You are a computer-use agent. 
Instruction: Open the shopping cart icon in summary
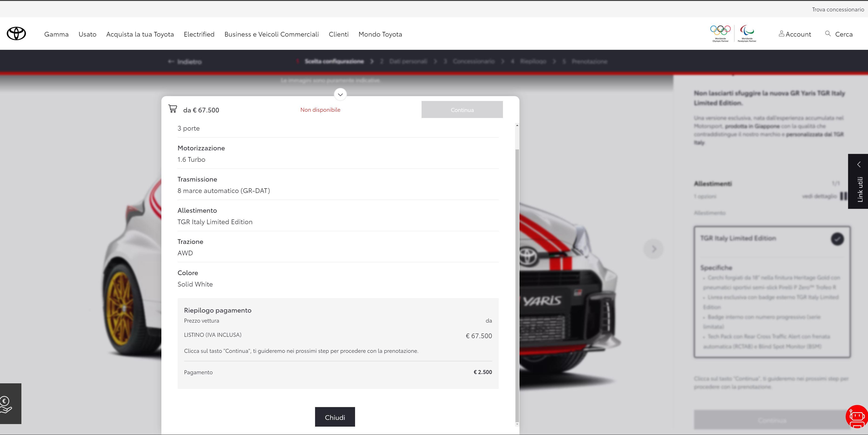click(173, 109)
